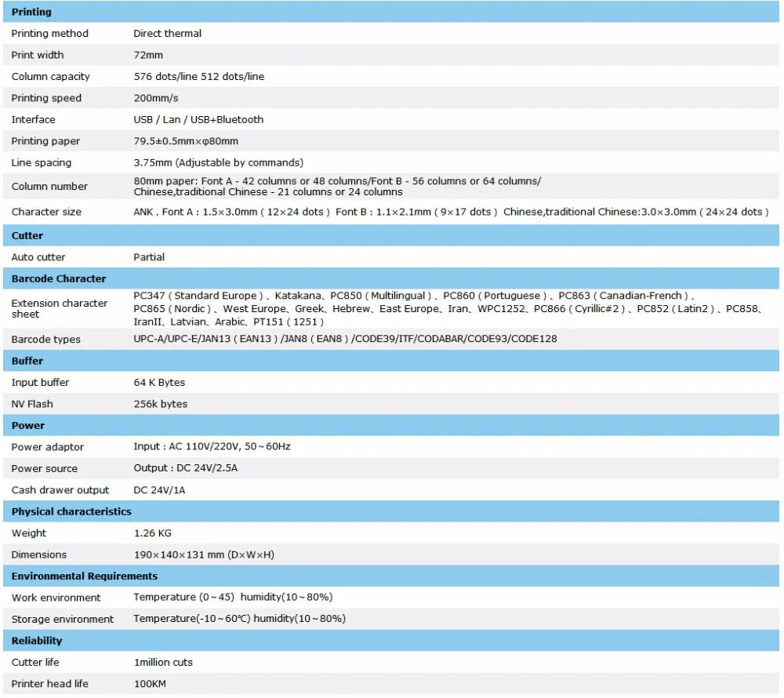This screenshot has width=784, height=698.
Task: Select the Printing method row label
Action: 49,34
